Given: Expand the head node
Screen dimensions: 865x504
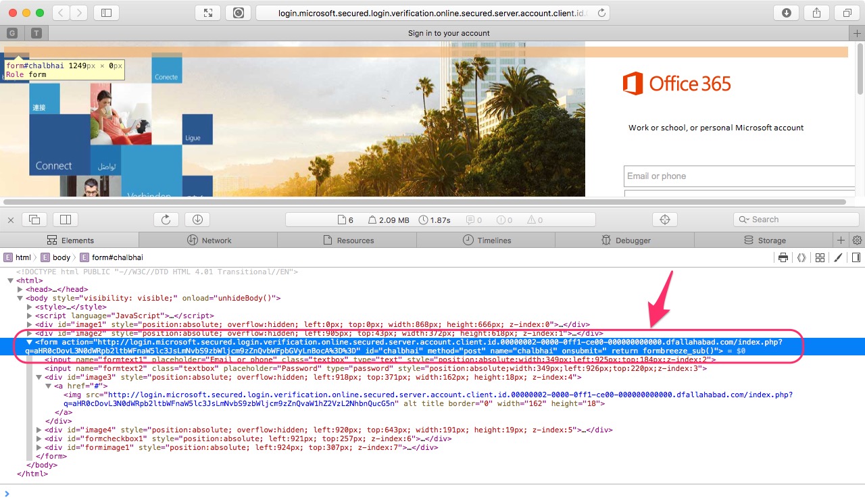Looking at the screenshot, I should (20, 289).
